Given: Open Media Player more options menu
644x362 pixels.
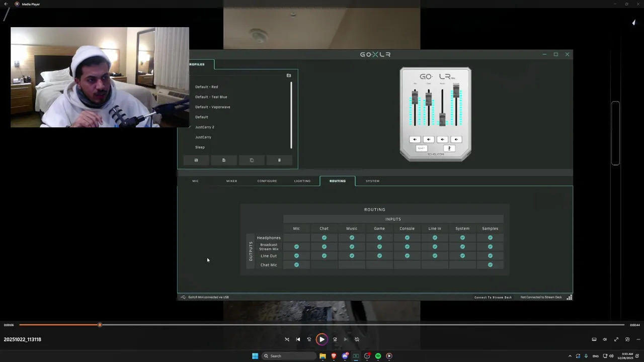Looking at the screenshot, I should 638,339.
